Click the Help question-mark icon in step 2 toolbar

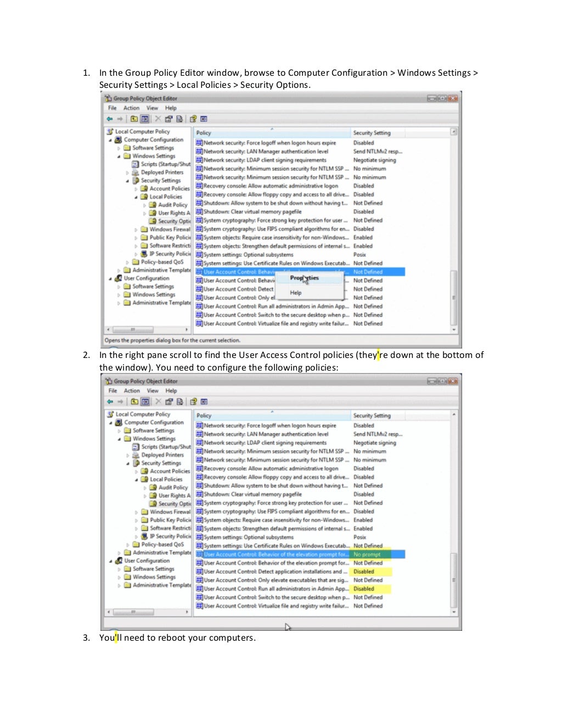coord(194,401)
